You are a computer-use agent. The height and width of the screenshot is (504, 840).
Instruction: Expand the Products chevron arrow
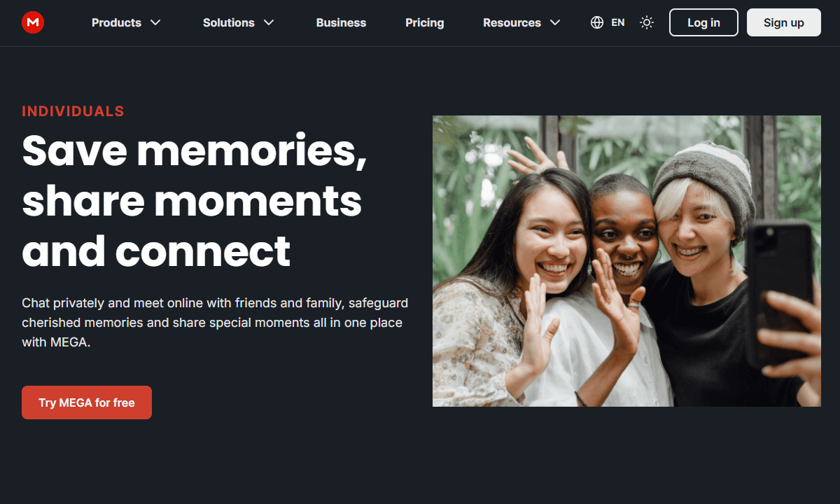pos(155,22)
